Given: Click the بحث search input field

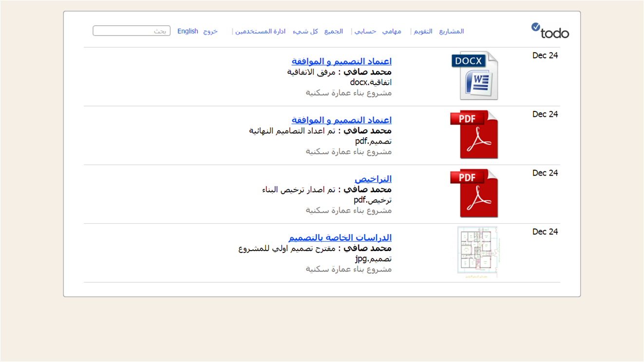Looking at the screenshot, I should [132, 31].
